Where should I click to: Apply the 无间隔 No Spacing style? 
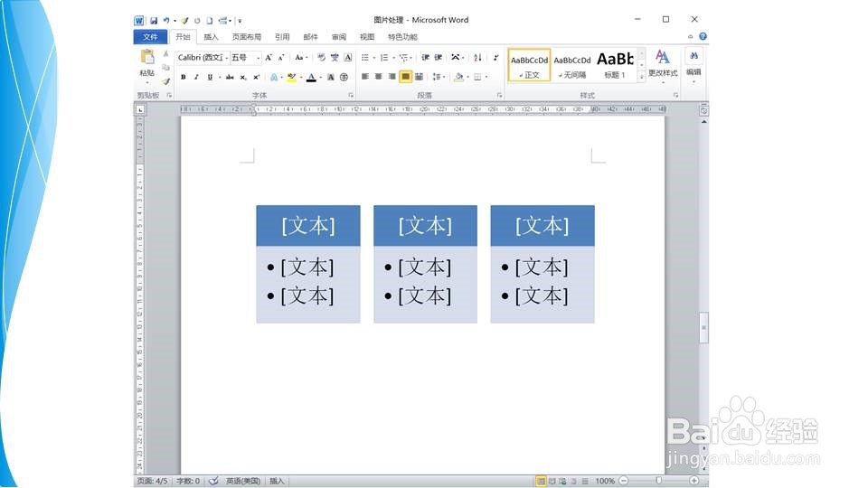click(572, 65)
